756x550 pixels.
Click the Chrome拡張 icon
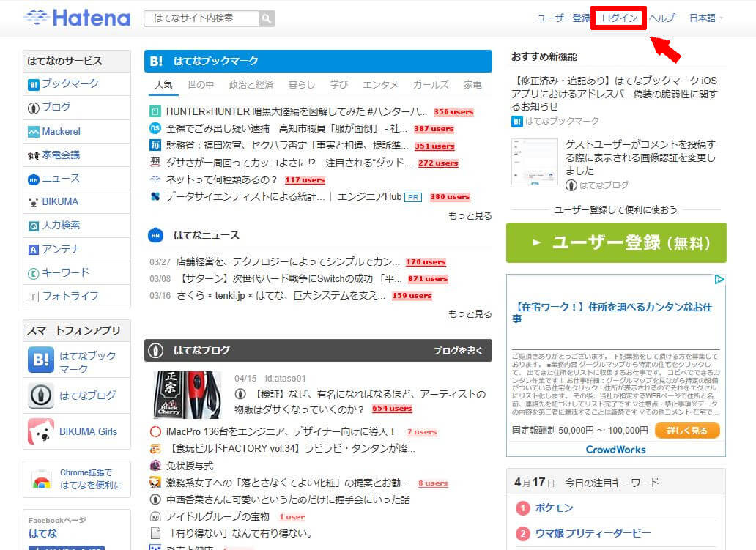point(42,479)
